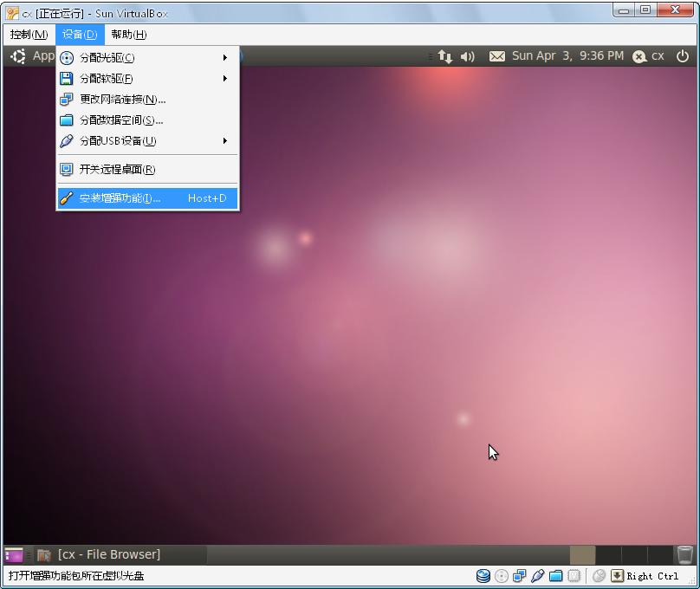Open the volume speaker indicator
The image size is (700, 589).
coord(468,56)
